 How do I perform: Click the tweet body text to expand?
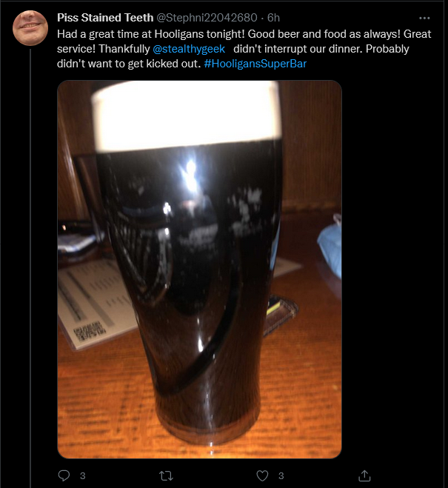pyautogui.click(x=244, y=49)
